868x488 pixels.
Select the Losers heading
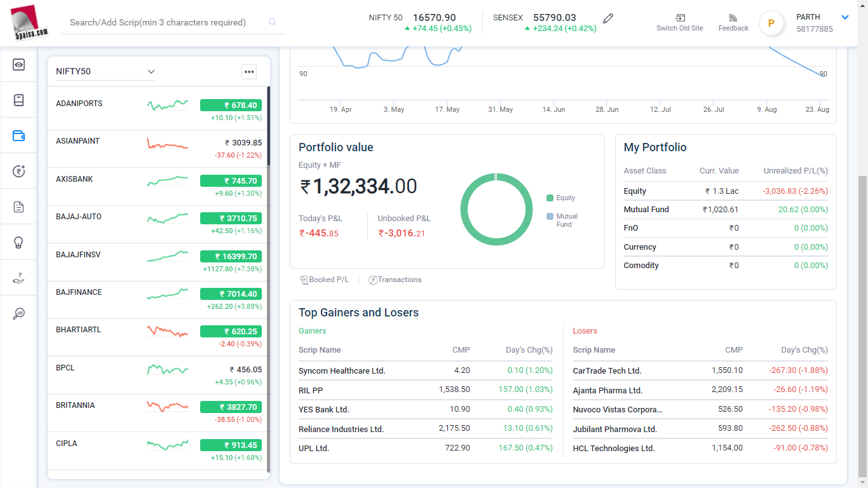click(585, 331)
